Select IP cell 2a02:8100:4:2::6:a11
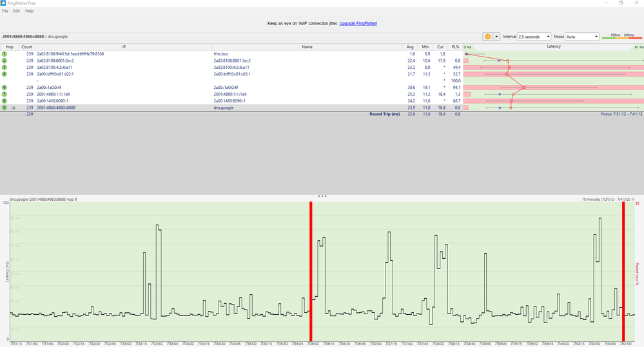This screenshot has height=347, width=644. click(x=55, y=67)
